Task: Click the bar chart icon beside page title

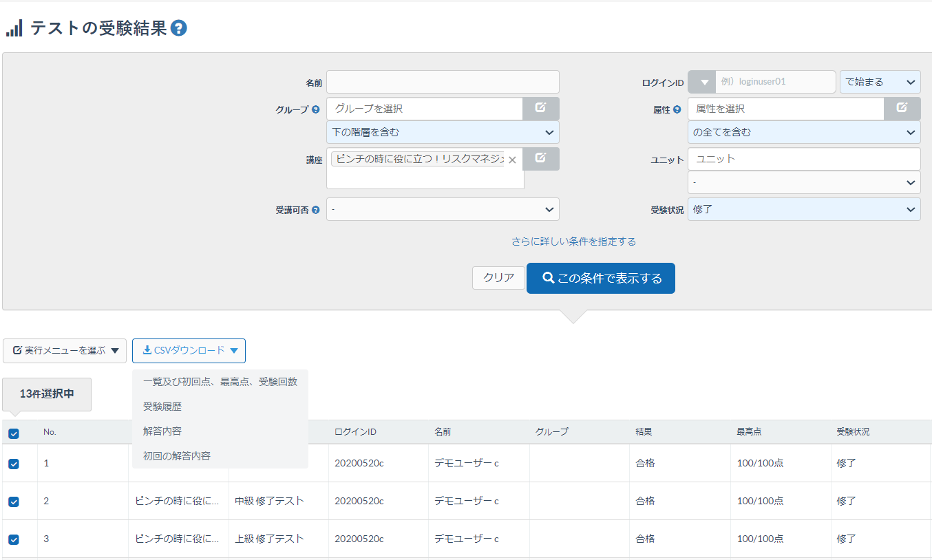Action: pos(14,28)
